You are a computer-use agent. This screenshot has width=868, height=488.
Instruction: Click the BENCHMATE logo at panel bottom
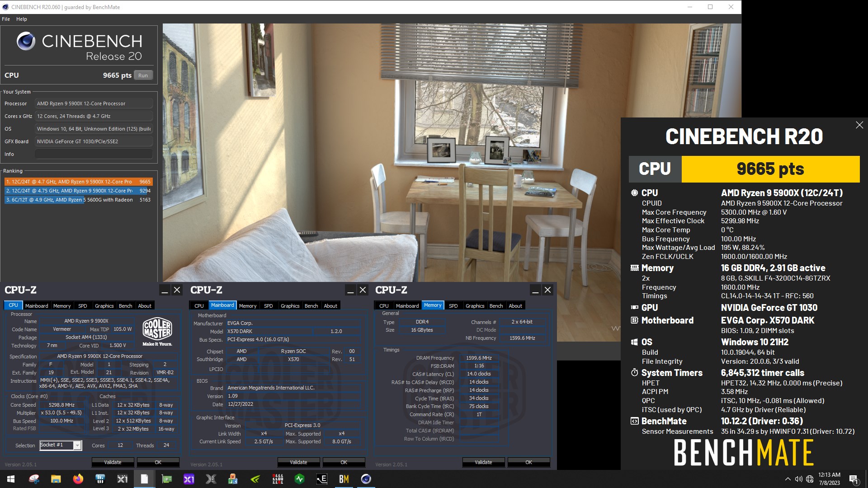744,452
